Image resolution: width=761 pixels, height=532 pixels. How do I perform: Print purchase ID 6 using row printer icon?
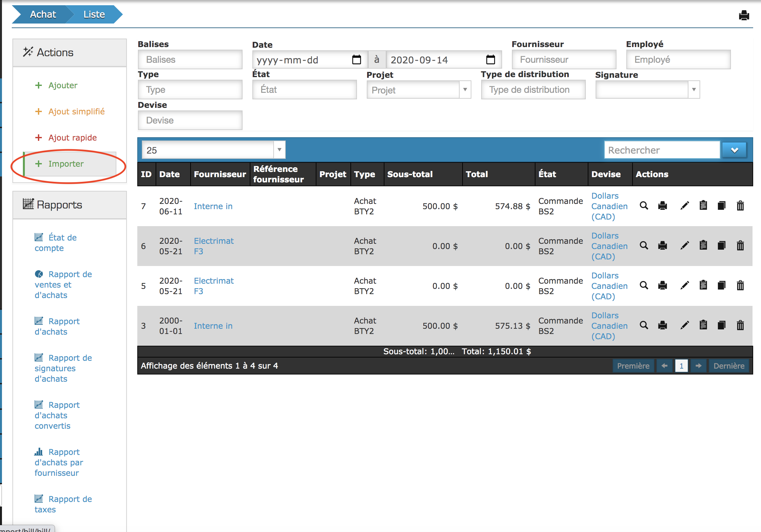pos(662,245)
